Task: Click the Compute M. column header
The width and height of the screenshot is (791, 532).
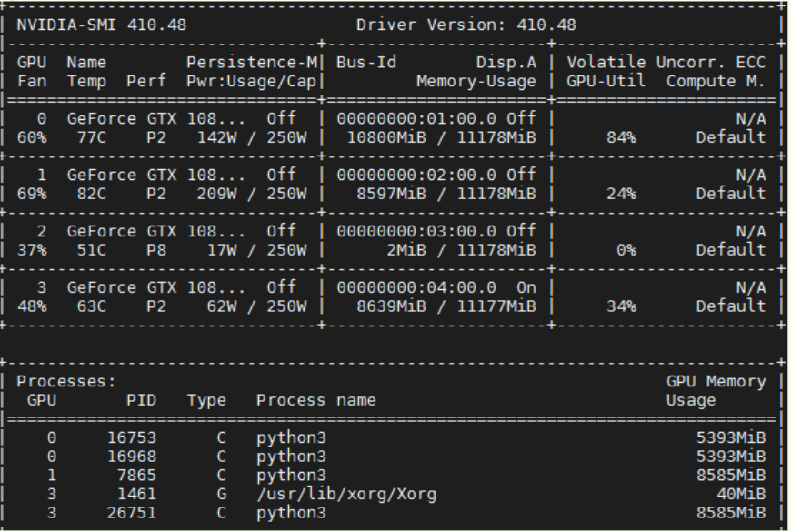Action: tap(716, 81)
